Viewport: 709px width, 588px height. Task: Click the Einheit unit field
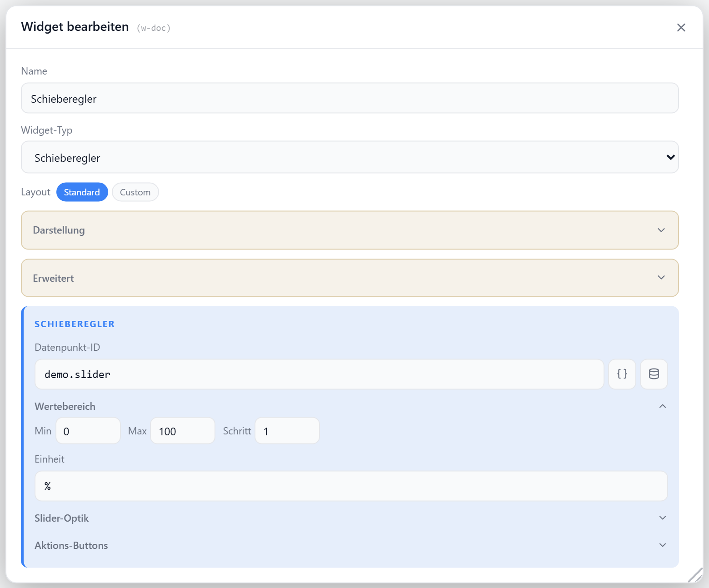tap(351, 486)
